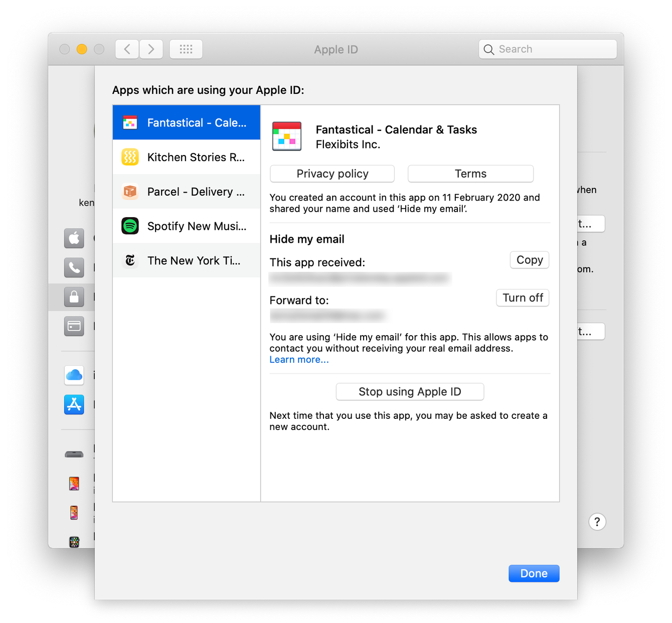Go back in System Preferences window
Viewport: 672px width, 623px height.
(127, 49)
